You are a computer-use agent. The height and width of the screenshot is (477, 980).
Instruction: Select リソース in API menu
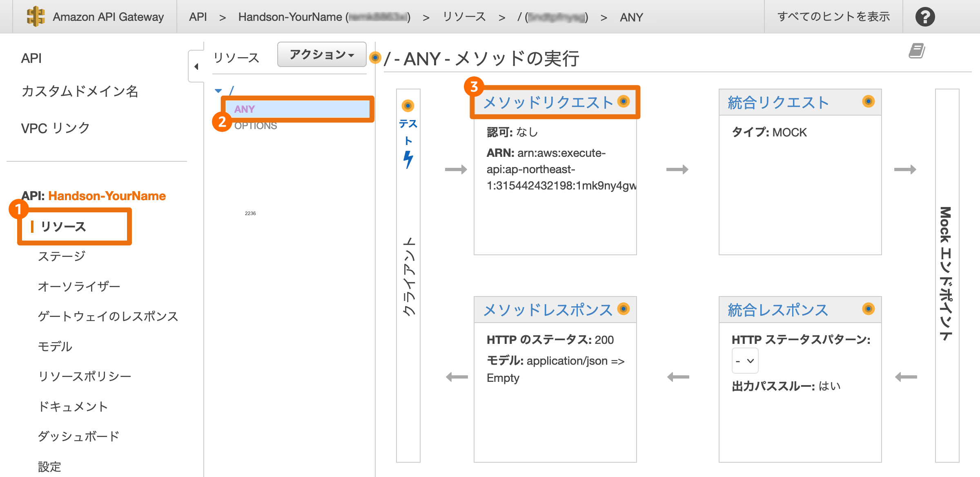[63, 227]
